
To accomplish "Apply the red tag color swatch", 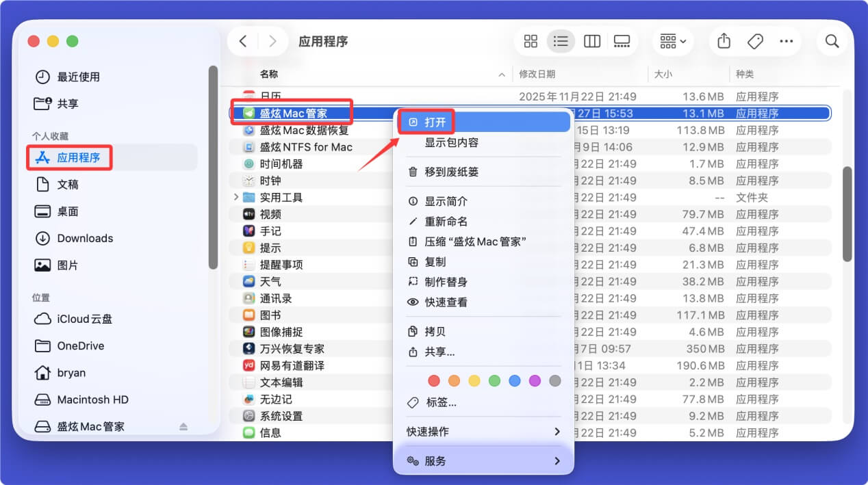I will 434,380.
